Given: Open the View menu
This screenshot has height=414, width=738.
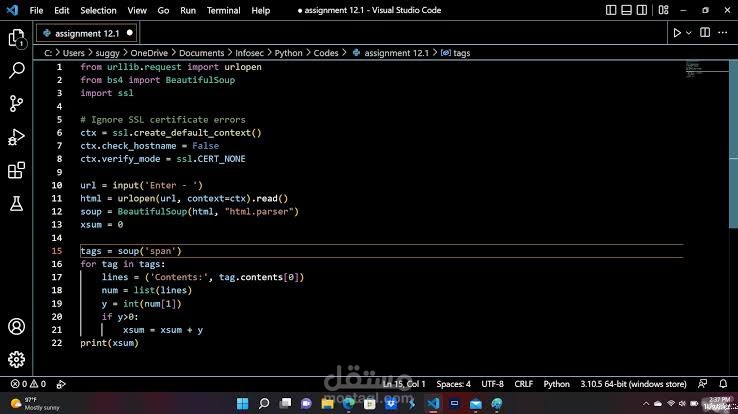Looking at the screenshot, I should (137, 10).
